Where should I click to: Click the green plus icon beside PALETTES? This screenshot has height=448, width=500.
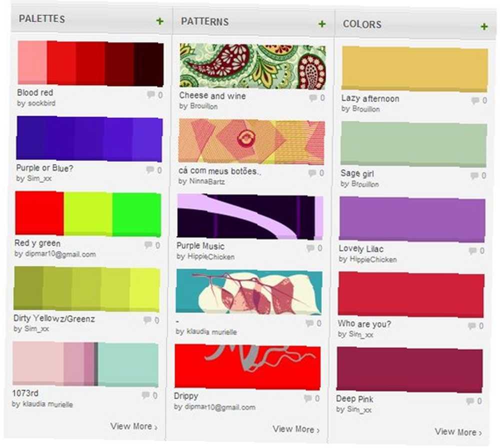160,21
